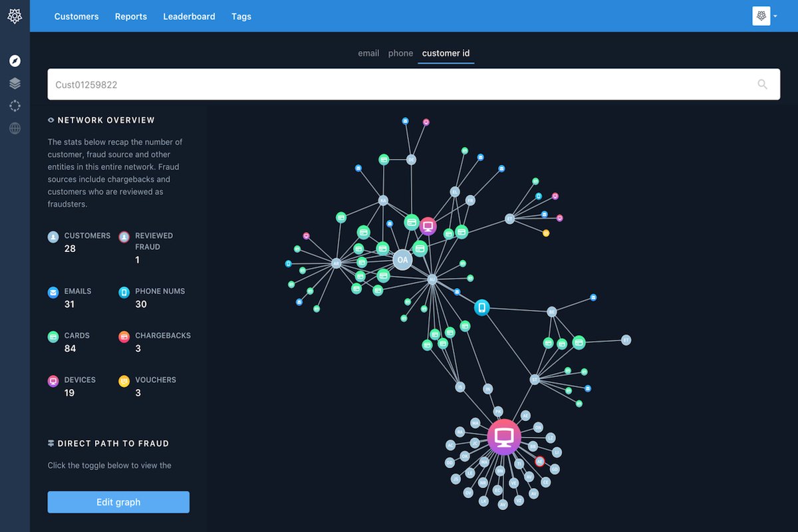Screen dimensions: 798x532
Task: Select the AU customer node
Action: click(x=432, y=279)
